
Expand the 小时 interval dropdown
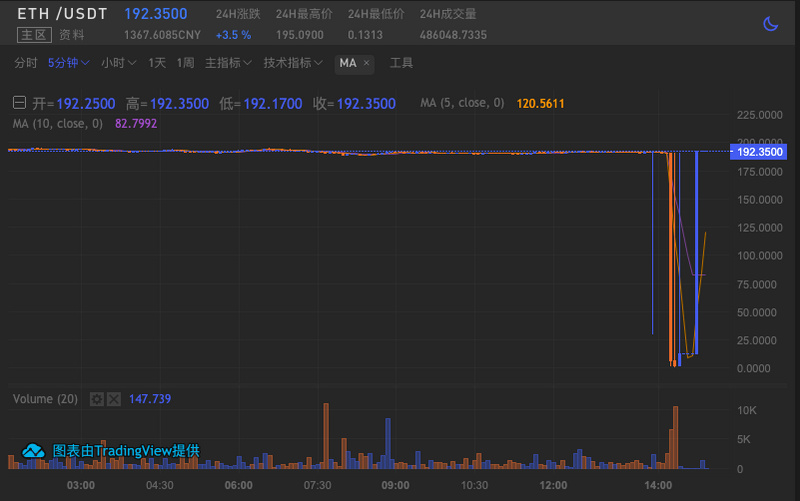tap(118, 63)
